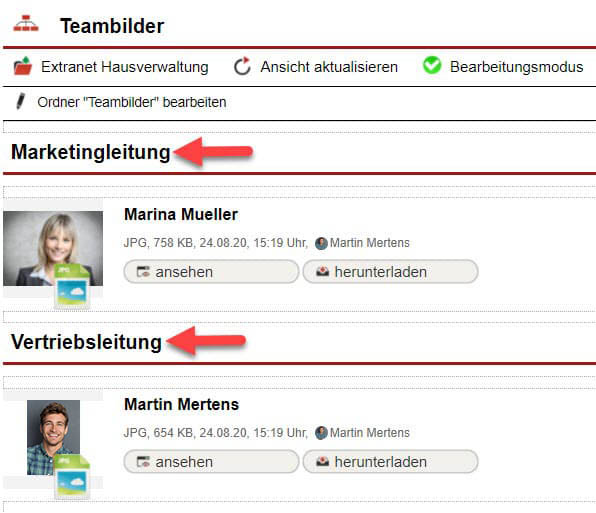Click herunterladen button for Marina Mueller

[390, 272]
